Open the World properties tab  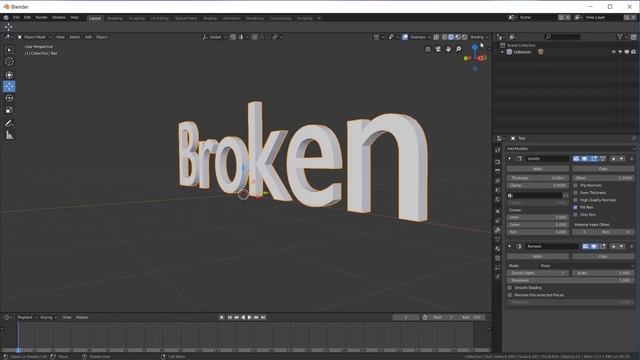coord(498,200)
